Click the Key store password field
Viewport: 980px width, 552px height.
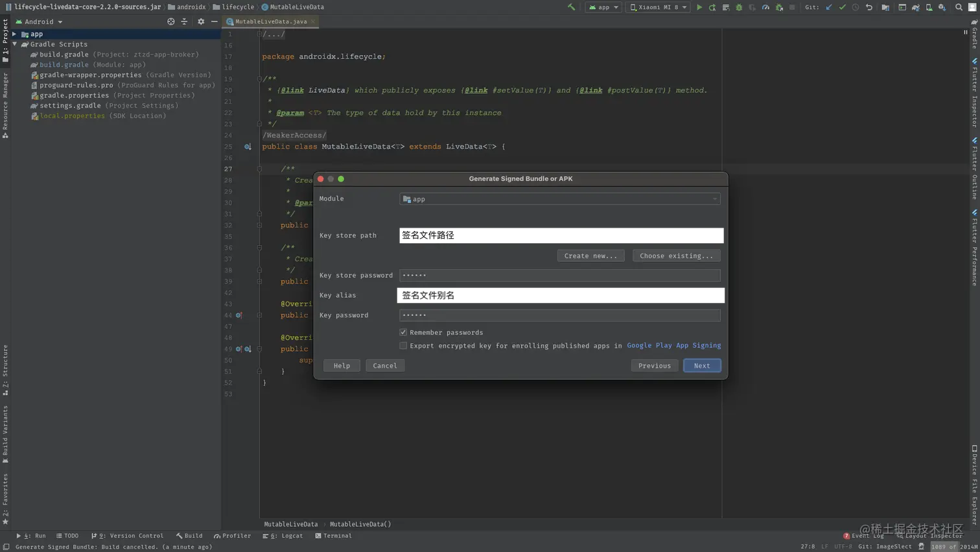tap(560, 275)
